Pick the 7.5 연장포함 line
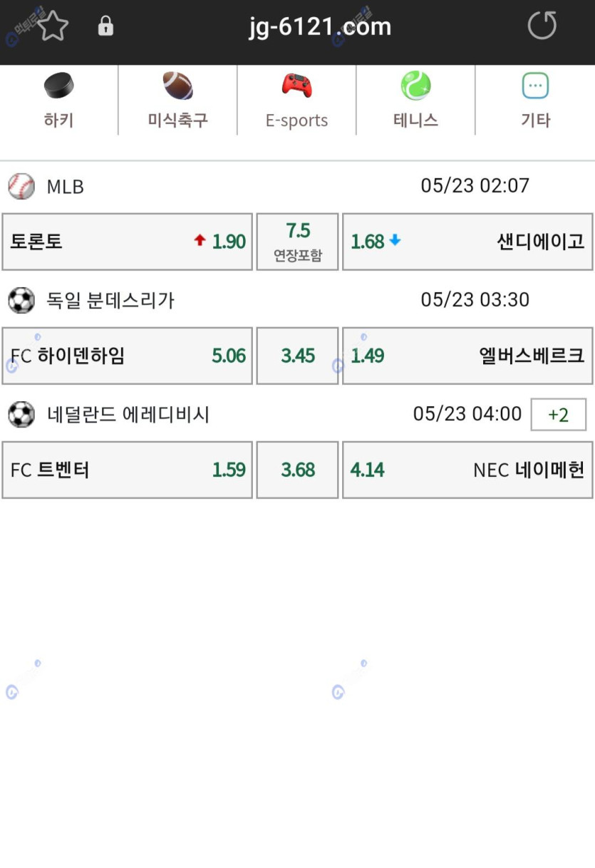This screenshot has height=868, width=595. [x=297, y=242]
